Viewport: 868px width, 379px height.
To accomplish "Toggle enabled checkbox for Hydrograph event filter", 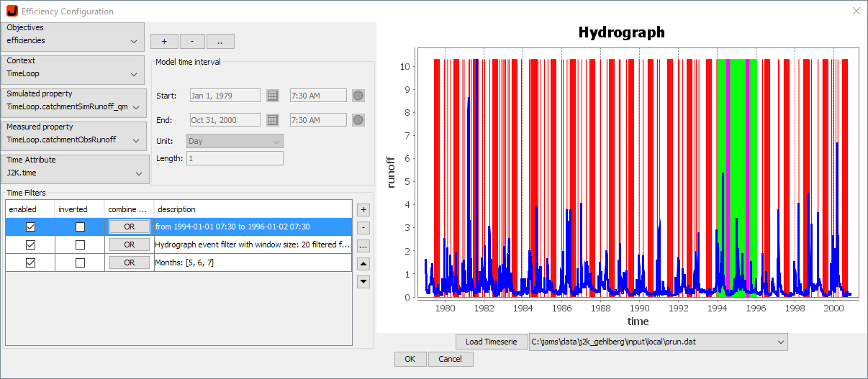I will pyautogui.click(x=30, y=245).
